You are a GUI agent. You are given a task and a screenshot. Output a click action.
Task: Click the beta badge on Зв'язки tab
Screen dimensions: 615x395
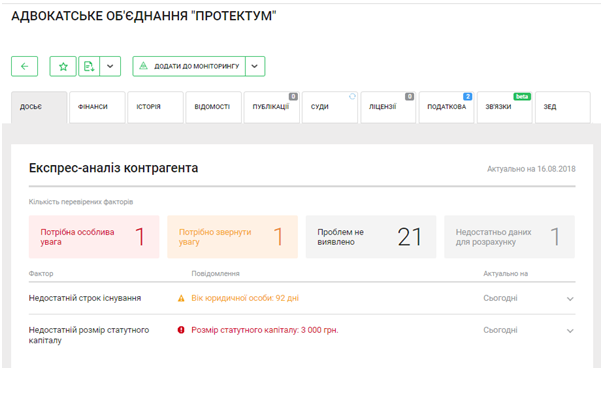[x=522, y=96]
